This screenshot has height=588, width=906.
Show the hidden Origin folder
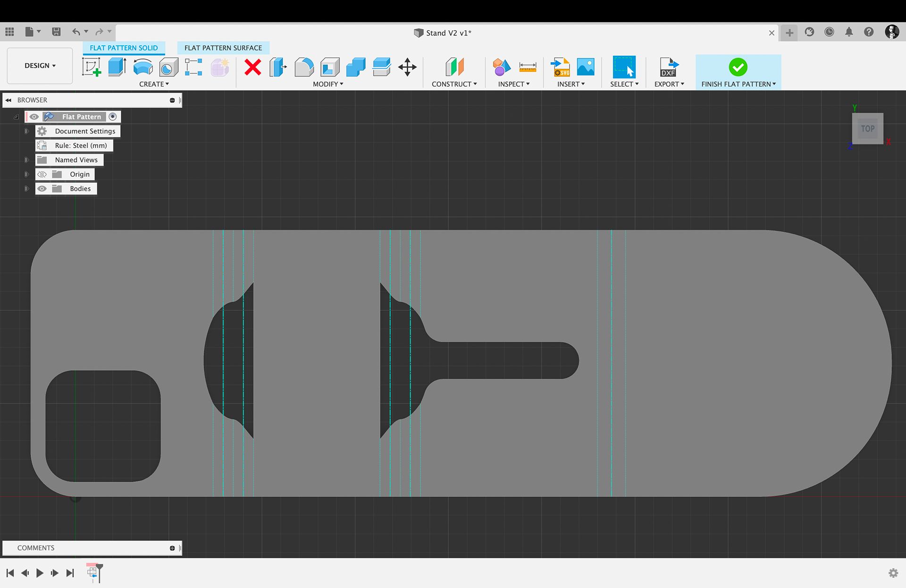(42, 174)
